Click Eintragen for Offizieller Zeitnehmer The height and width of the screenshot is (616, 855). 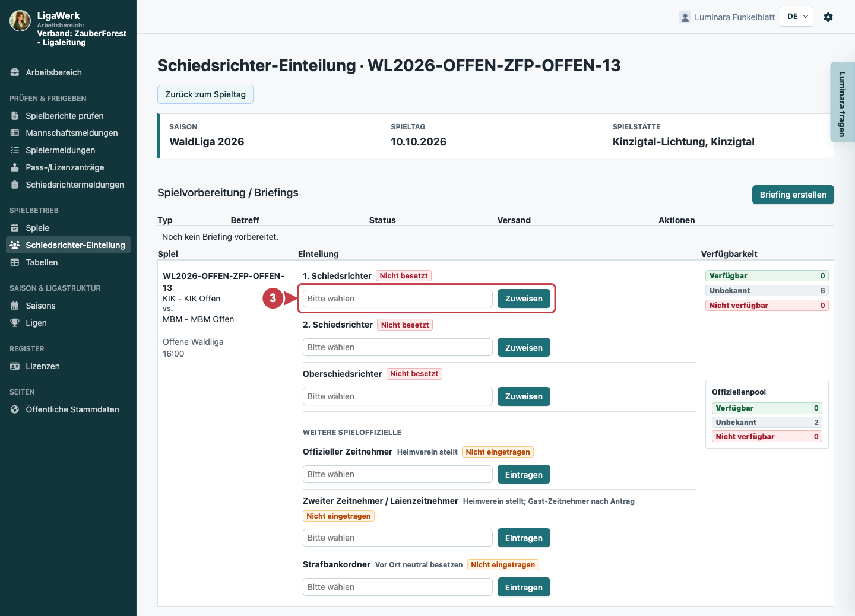coord(524,475)
